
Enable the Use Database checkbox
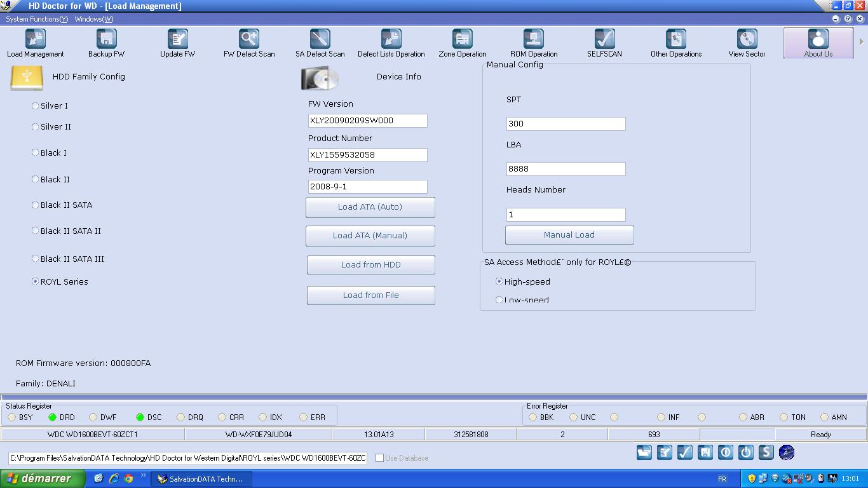click(380, 458)
